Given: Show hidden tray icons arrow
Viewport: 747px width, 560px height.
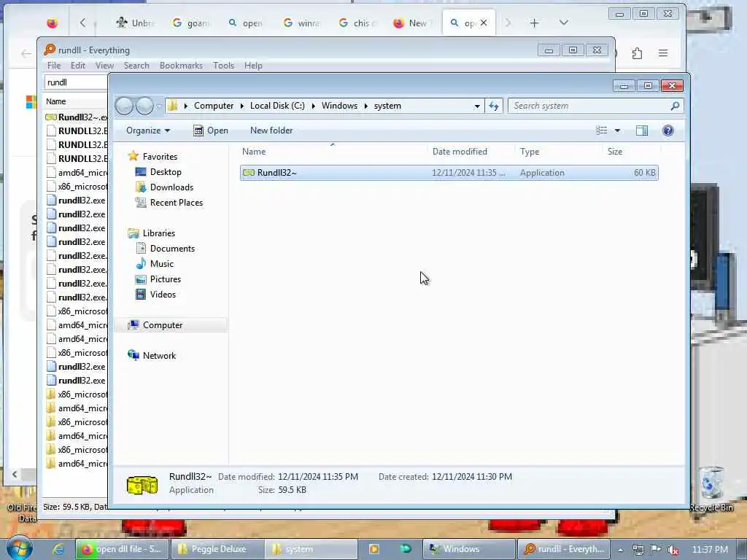Looking at the screenshot, I should [x=620, y=550].
